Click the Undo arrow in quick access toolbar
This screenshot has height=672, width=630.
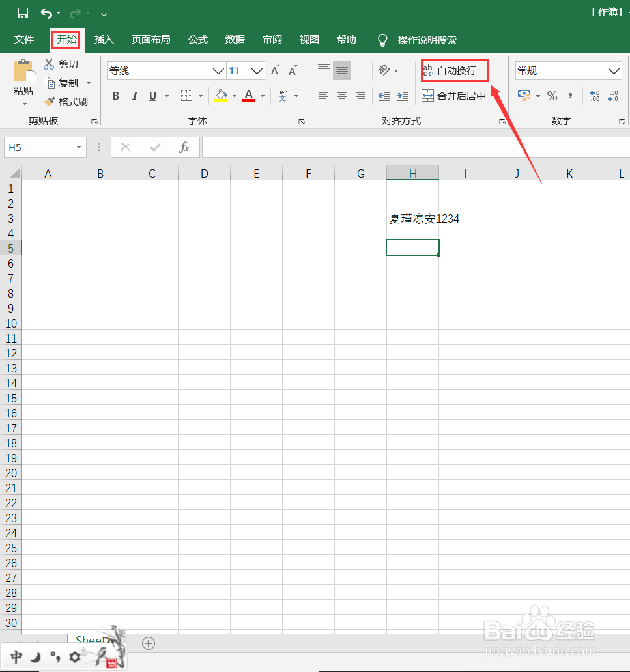[x=44, y=13]
